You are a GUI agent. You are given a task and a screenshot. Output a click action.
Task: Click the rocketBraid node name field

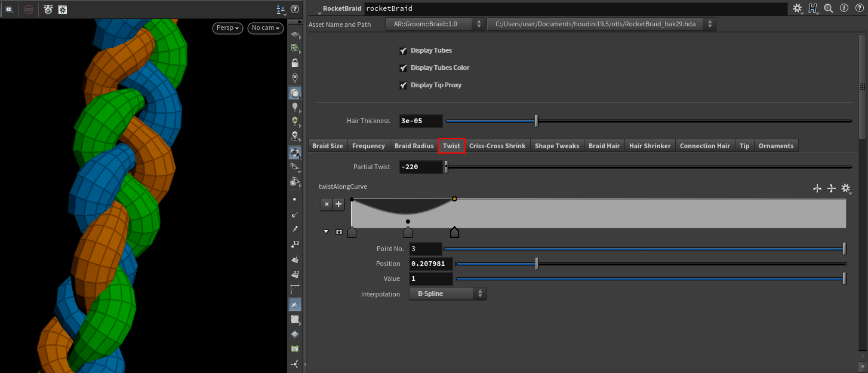pos(575,8)
